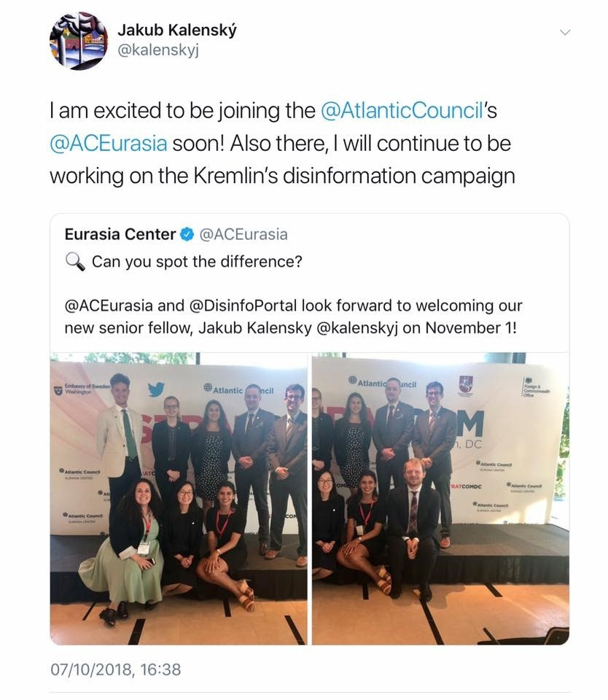608x700 pixels.
Task: Open the @kalenskyj handle under the name
Action: (x=158, y=50)
